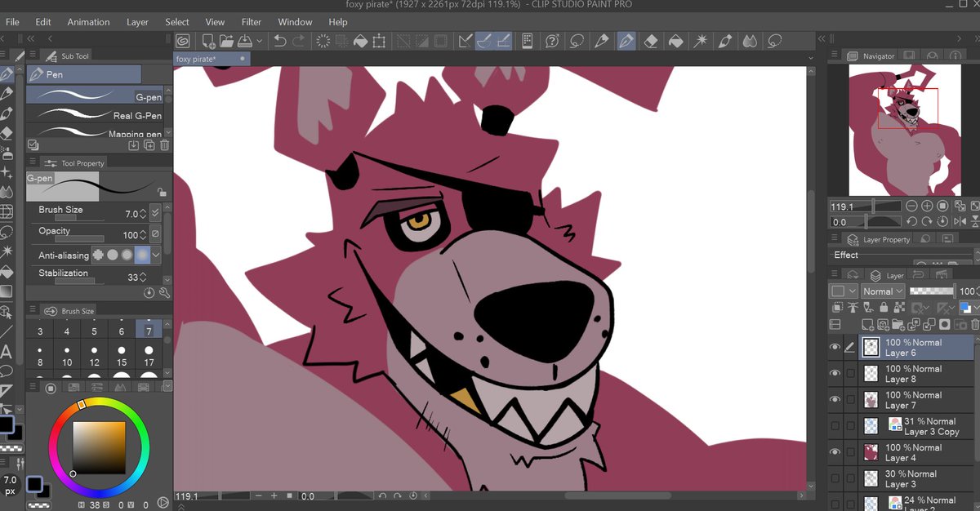Click the Open file folder icon
The width and height of the screenshot is (980, 511).
[227, 41]
